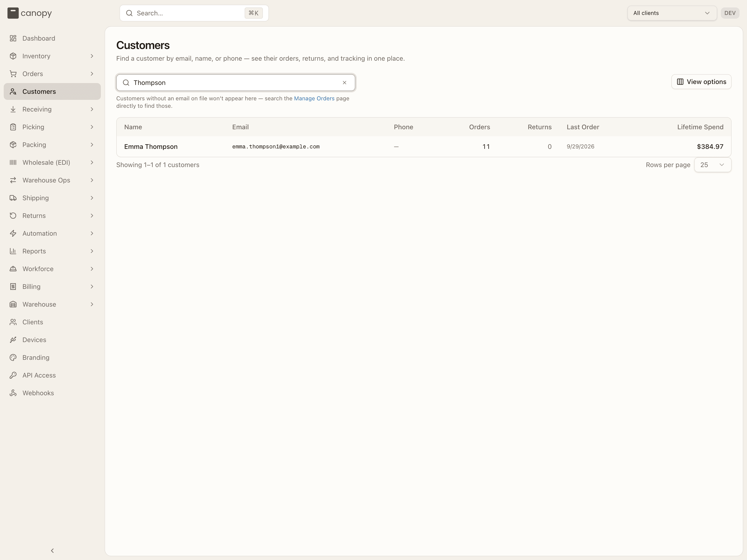This screenshot has width=747, height=560.
Task: Click the ⌘K shortcut badge
Action: 254,13
